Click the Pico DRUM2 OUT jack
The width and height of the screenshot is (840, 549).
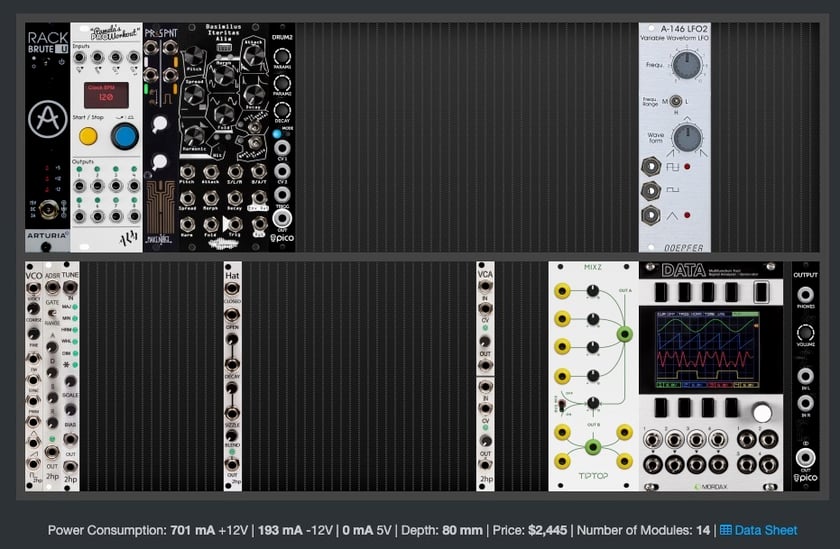pos(282,219)
